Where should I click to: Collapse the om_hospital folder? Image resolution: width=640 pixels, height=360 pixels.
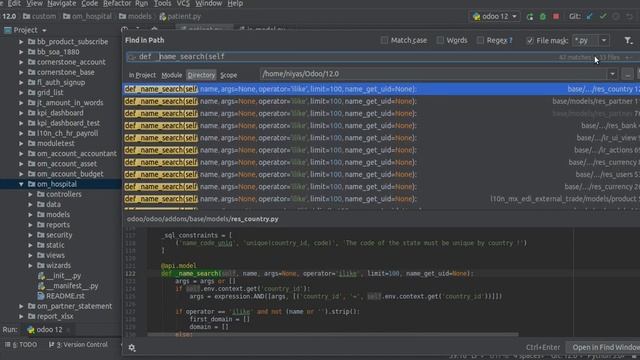[x=21, y=184]
